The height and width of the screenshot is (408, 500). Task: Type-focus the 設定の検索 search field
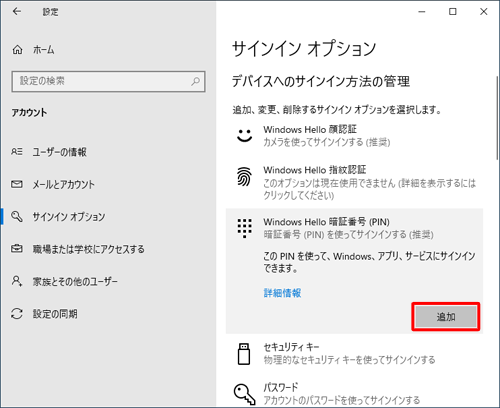coord(108,81)
